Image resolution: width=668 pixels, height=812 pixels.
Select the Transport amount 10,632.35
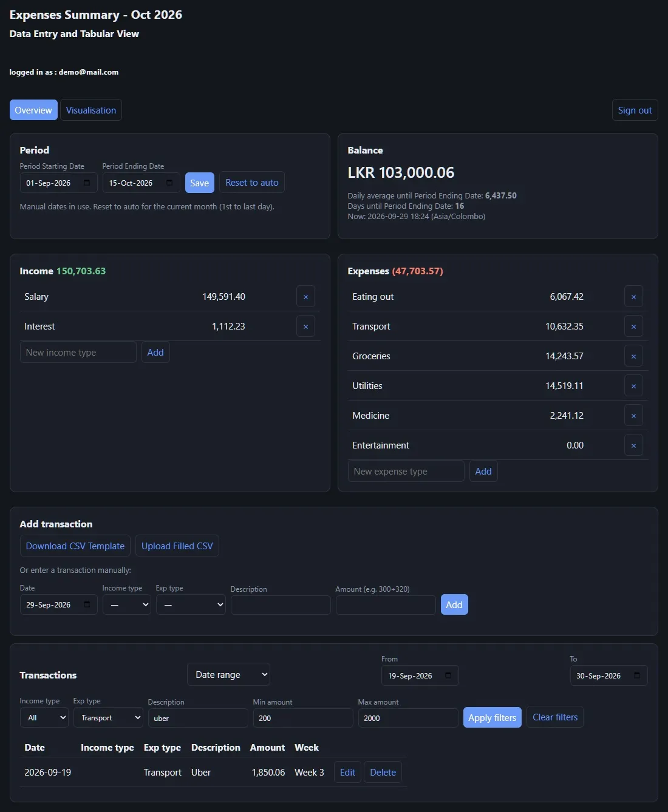click(x=564, y=326)
